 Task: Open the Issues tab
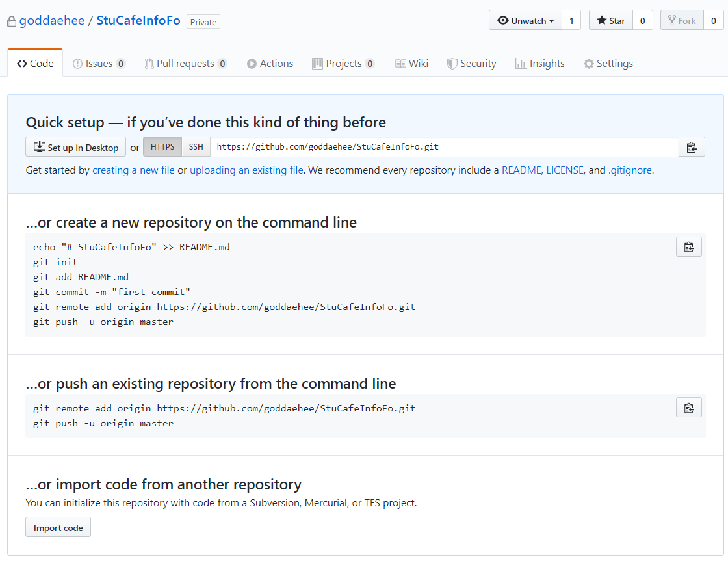[99, 64]
